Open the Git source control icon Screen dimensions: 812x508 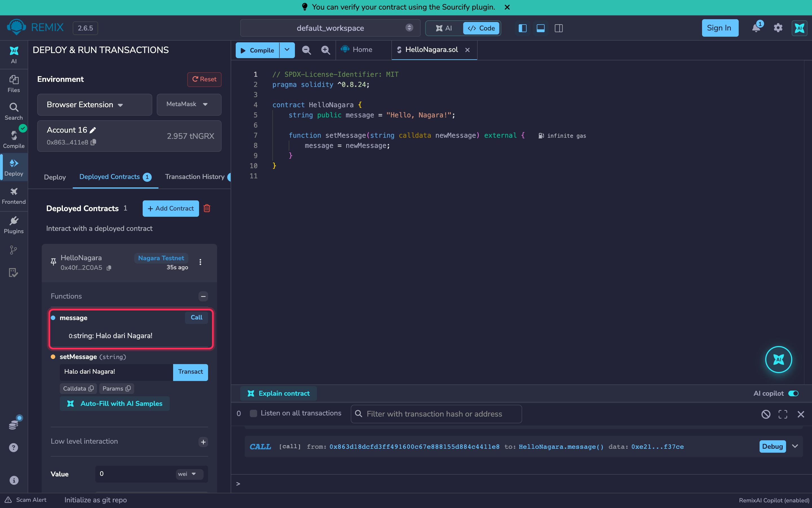(14, 250)
